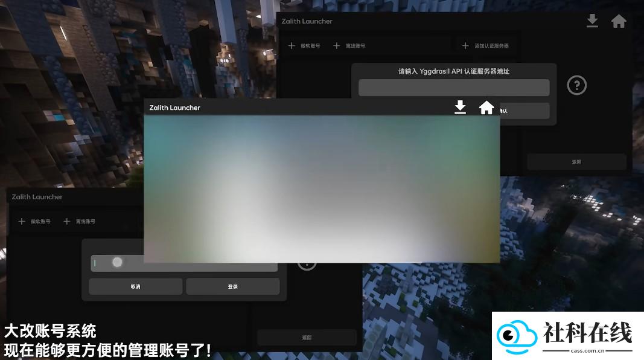
Task: Click download icon in top-right launcher window
Action: [592, 21]
